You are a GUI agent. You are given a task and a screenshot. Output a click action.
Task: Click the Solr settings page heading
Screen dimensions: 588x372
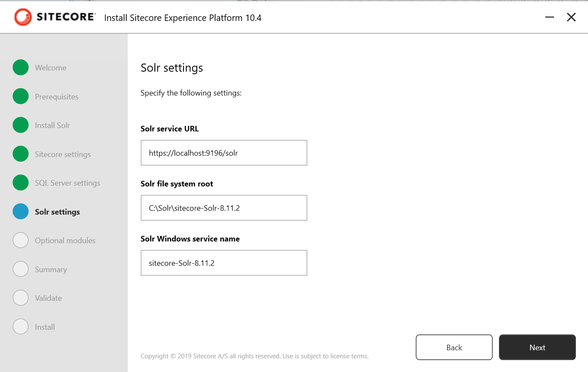tap(172, 68)
